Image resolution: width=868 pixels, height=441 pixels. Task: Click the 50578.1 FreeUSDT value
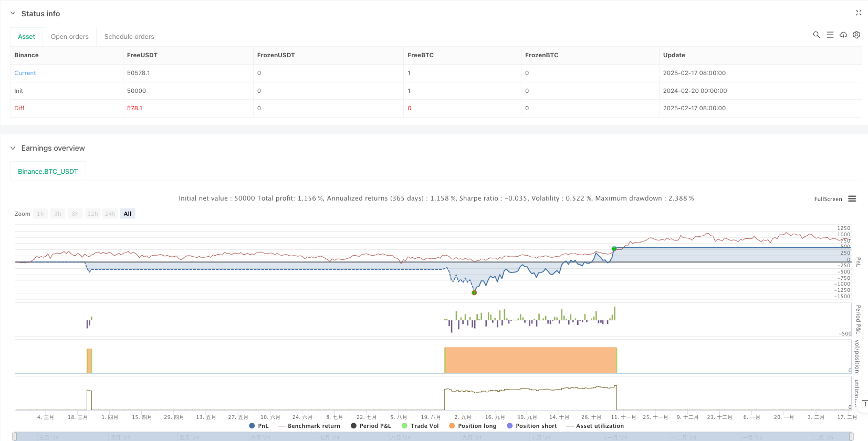[139, 73]
